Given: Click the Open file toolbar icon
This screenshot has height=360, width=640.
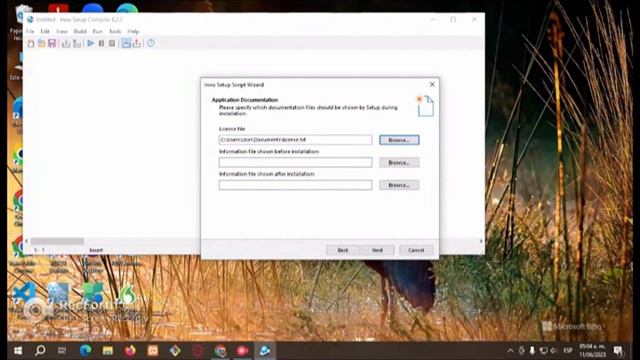Looking at the screenshot, I should pos(41,43).
